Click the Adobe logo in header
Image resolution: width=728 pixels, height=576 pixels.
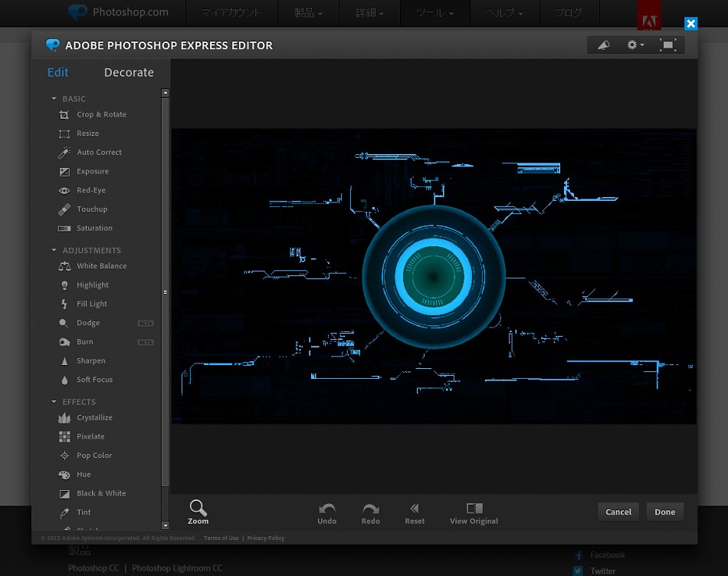[x=649, y=15]
